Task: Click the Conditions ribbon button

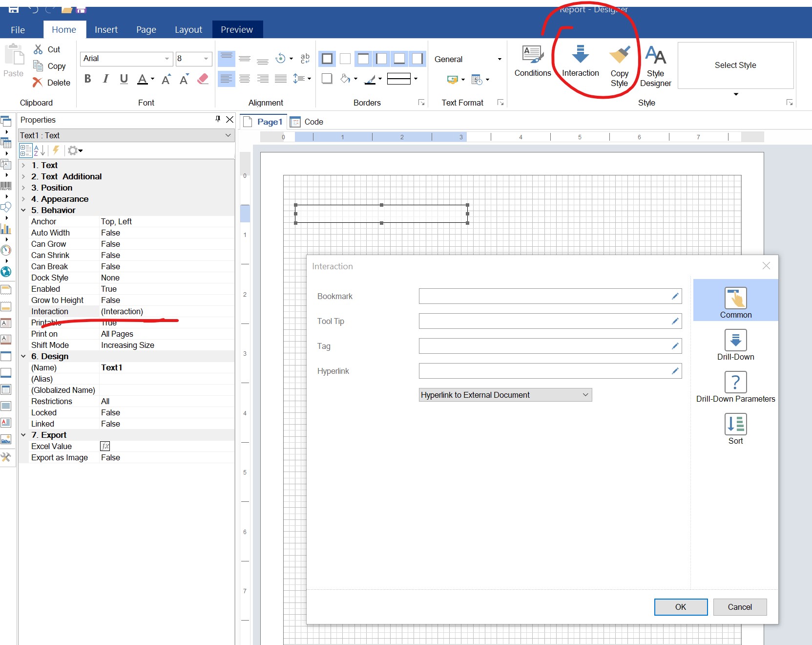Action: click(x=533, y=61)
